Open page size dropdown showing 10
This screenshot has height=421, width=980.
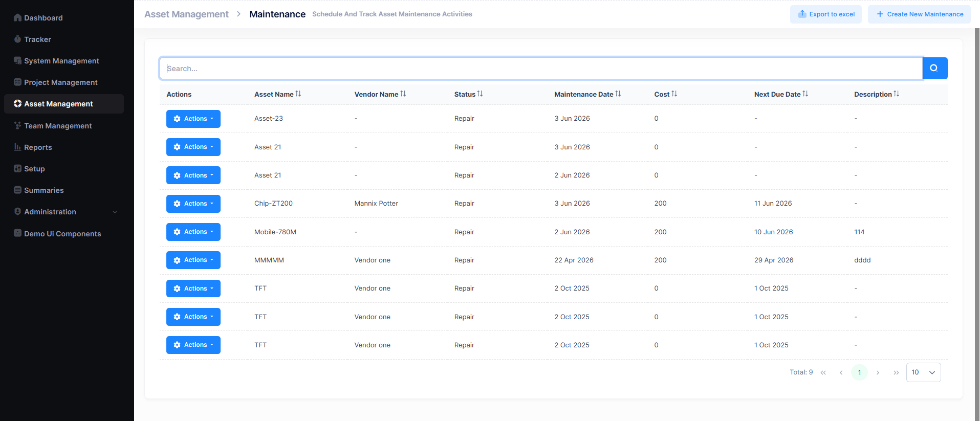[x=923, y=372]
